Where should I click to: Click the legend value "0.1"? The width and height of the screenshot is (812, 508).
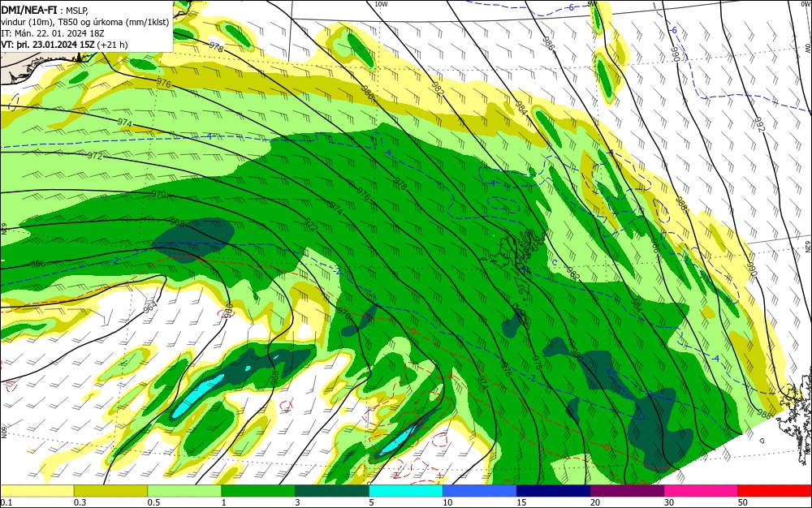6,502
